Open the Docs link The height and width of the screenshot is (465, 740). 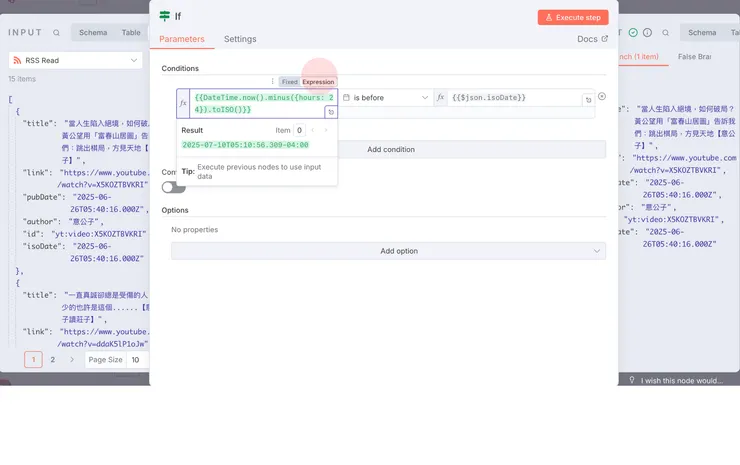click(592, 39)
